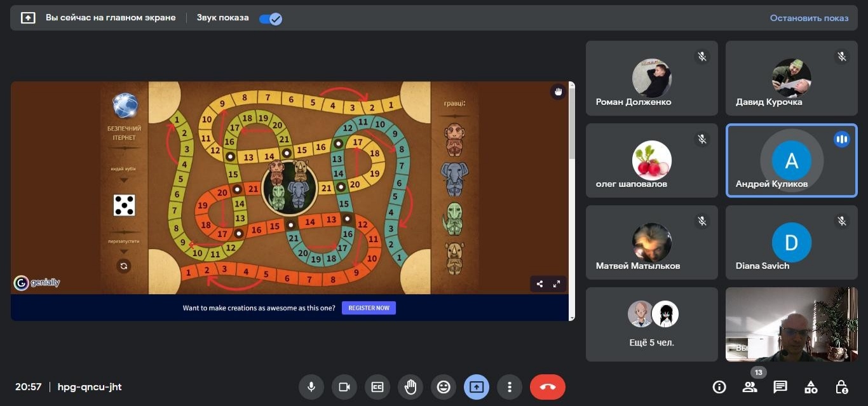The width and height of the screenshot is (868, 406).
Task: Toggle the Звук показа switch
Action: coord(271,18)
